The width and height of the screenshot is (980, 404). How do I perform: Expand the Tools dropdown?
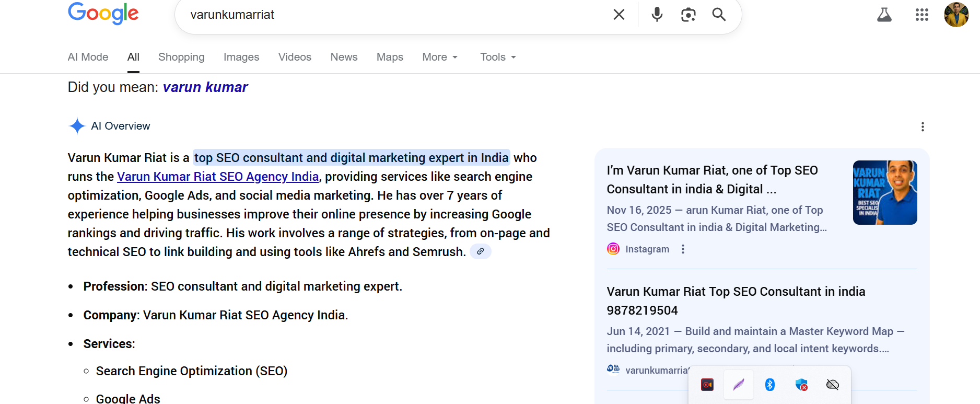498,57
